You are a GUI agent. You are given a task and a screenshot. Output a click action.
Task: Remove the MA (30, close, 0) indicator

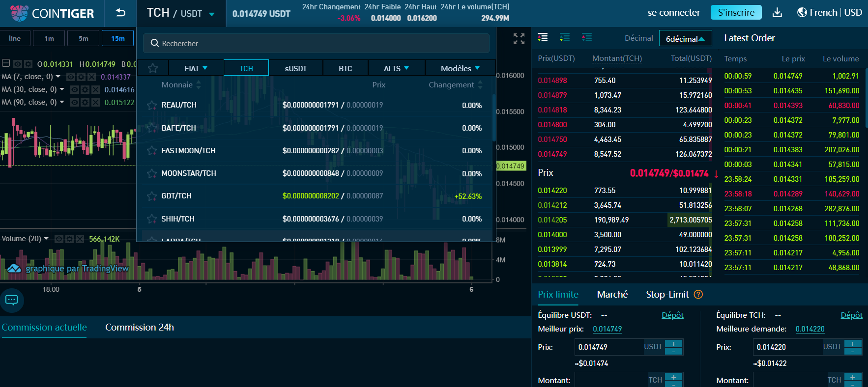coord(96,89)
